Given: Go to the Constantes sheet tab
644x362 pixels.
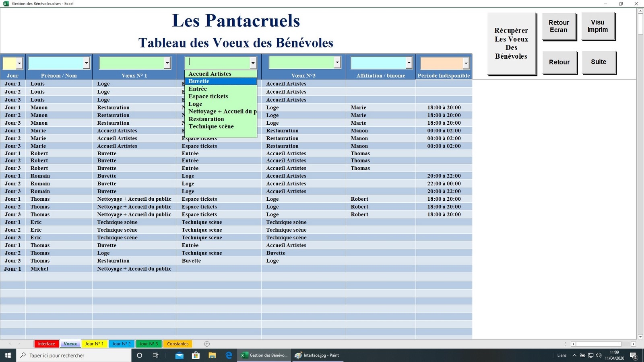Looking at the screenshot, I should click(x=178, y=344).
